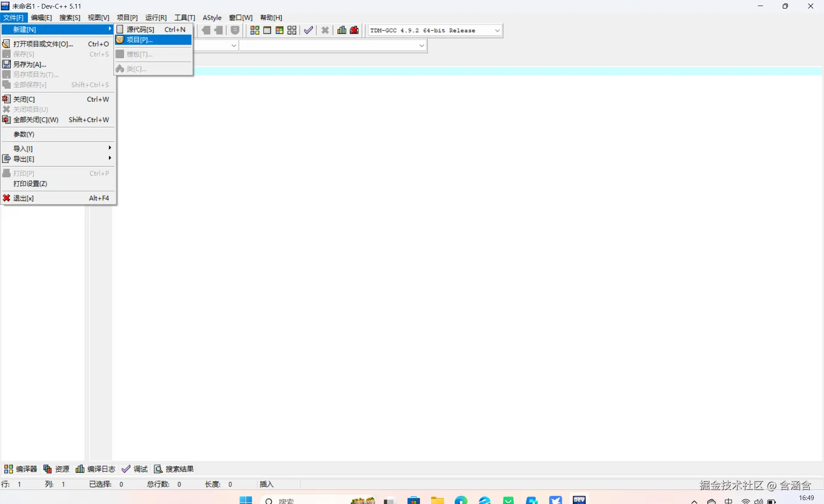The image size is (824, 504).
Task: Click the 总行数: 0 status bar entry
Action: click(164, 484)
